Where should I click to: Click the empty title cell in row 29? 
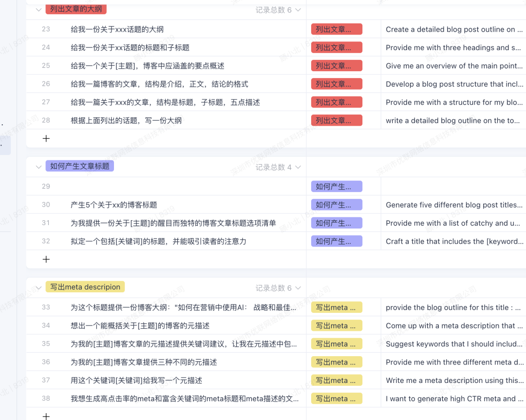point(185,186)
